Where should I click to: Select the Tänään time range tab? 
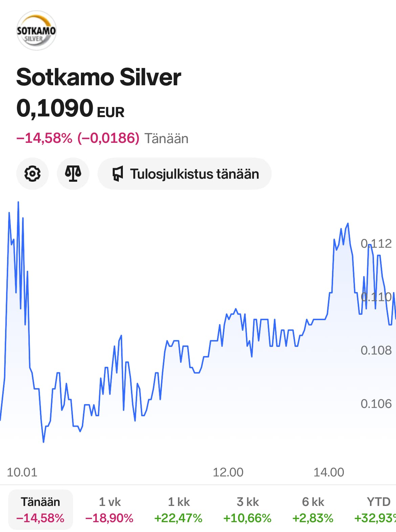point(40,509)
